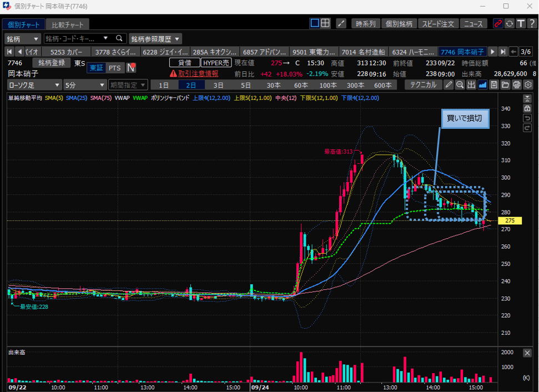Screen dimensions: 539x392
Task: Click the printer icon in chart toolbar
Action: 517,85
